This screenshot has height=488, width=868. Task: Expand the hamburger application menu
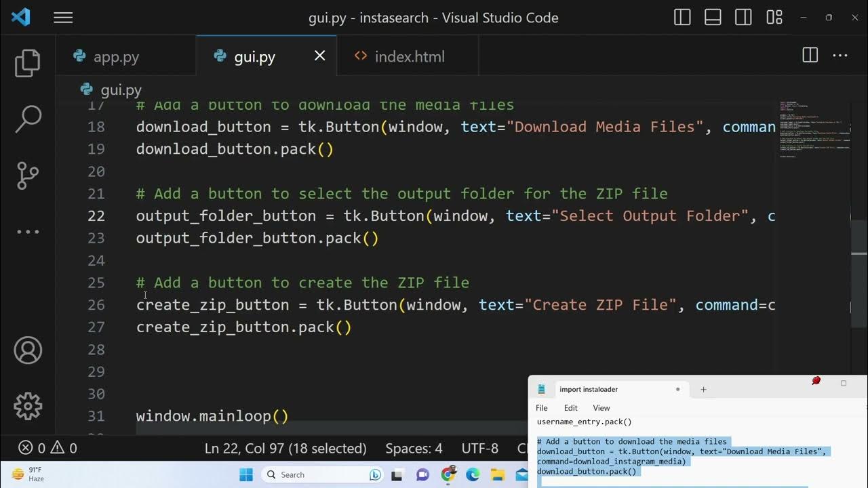[x=63, y=18]
